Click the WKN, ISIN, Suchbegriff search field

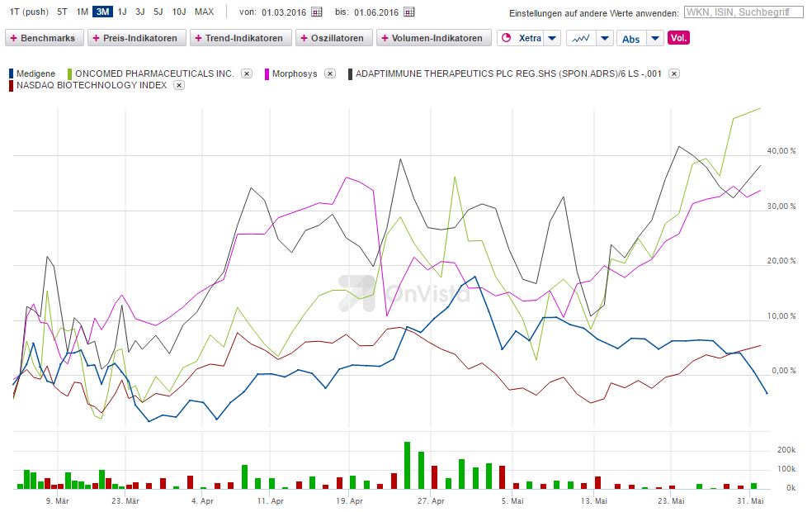pyautogui.click(x=744, y=12)
